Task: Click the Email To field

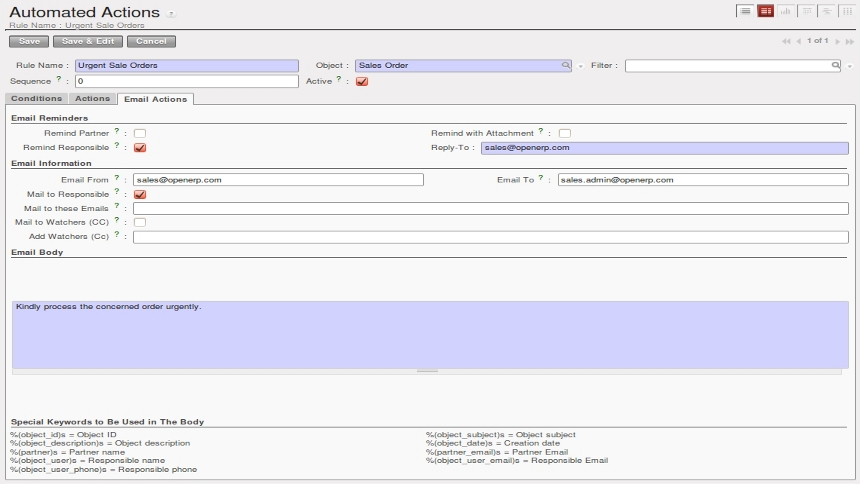Action: [x=703, y=179]
